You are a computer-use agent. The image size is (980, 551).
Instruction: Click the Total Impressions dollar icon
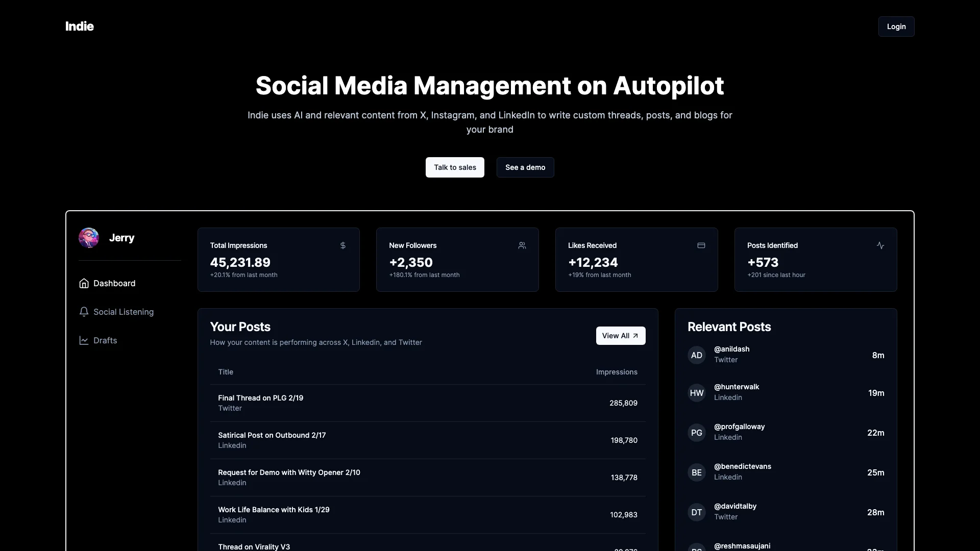click(x=342, y=245)
